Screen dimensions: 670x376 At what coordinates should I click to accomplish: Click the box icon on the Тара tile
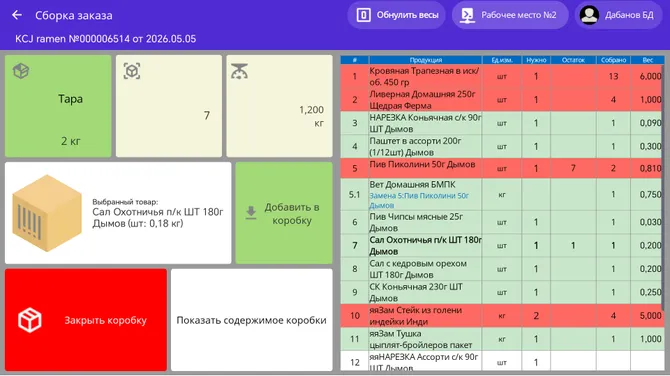[x=21, y=71]
